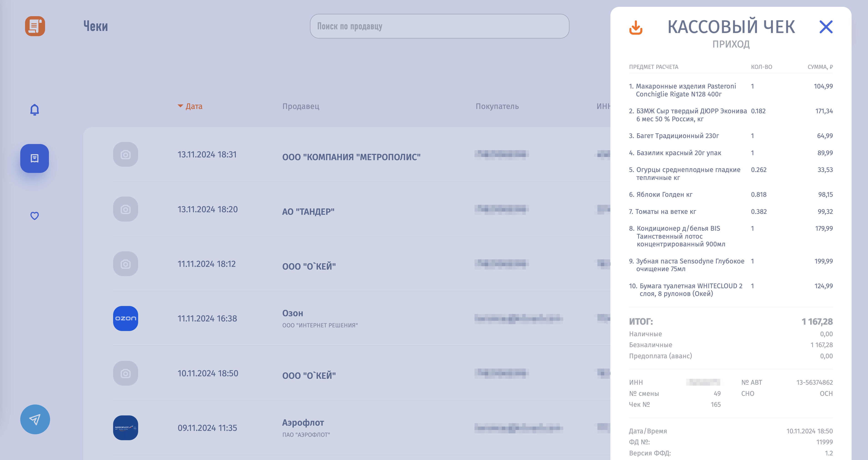Image resolution: width=868 pixels, height=460 pixels.
Task: Click the Telegram paper plane button
Action: tap(35, 419)
